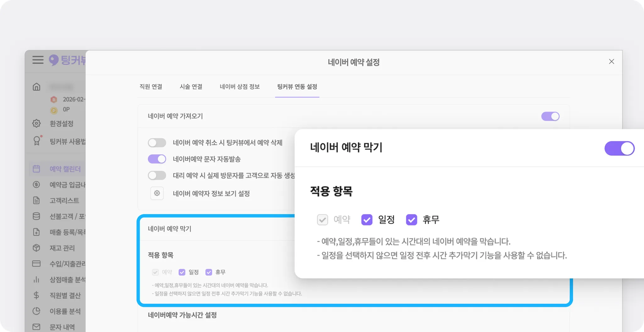Image resolution: width=644 pixels, height=332 pixels.
Task: Open 팅커뷰 사용법 award icon
Action: point(37,141)
